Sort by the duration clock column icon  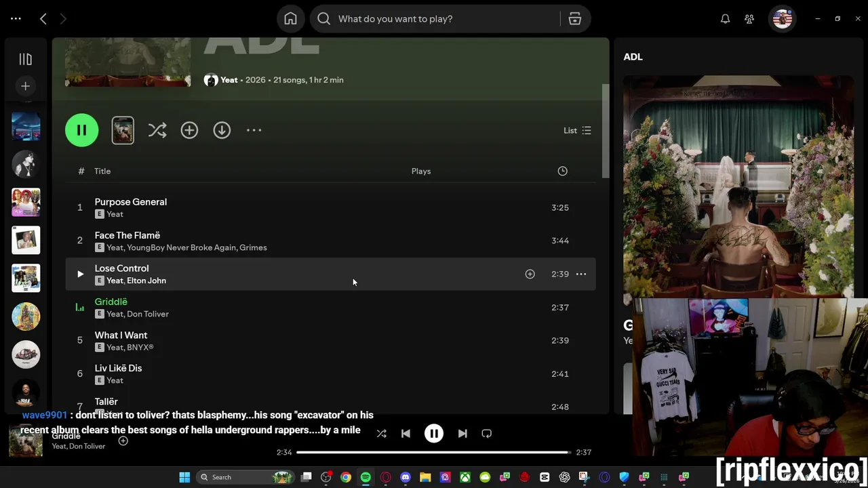[562, 171]
